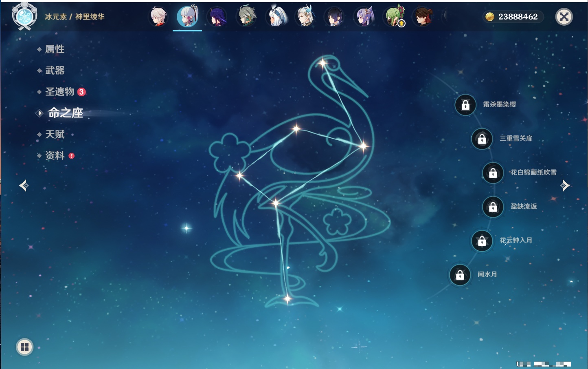Select the green-haired portrait with upgrade arrow
Image resolution: width=588 pixels, height=369 pixels.
[x=394, y=17]
